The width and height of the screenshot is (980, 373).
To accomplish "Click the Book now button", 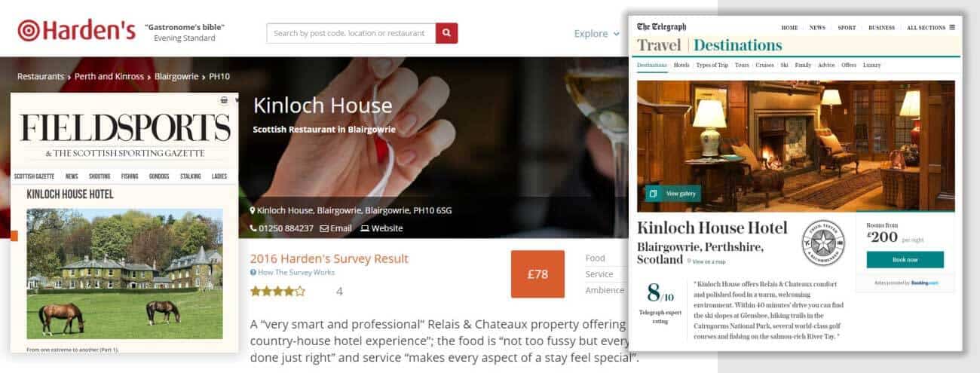I will coord(905,260).
